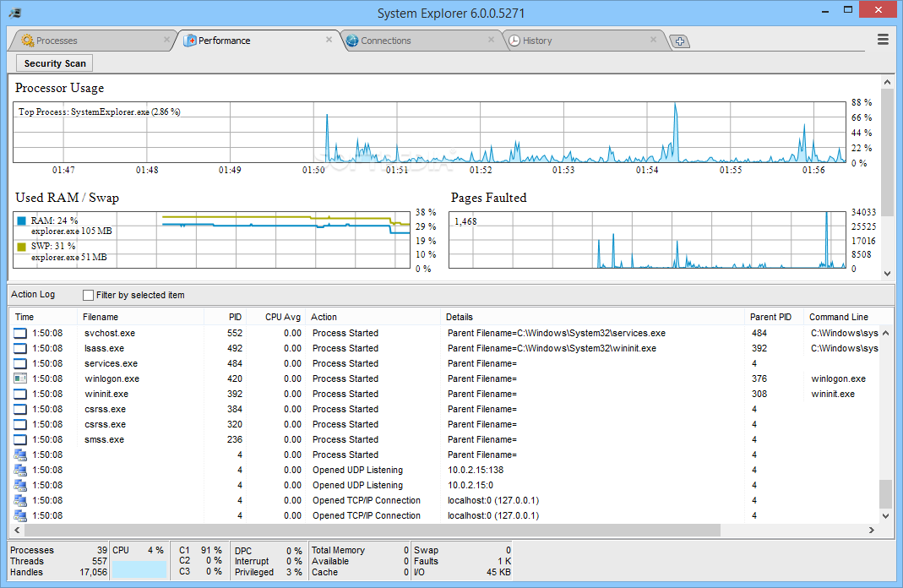The image size is (903, 588).
Task: Sort action log by Time column
Action: point(43,317)
